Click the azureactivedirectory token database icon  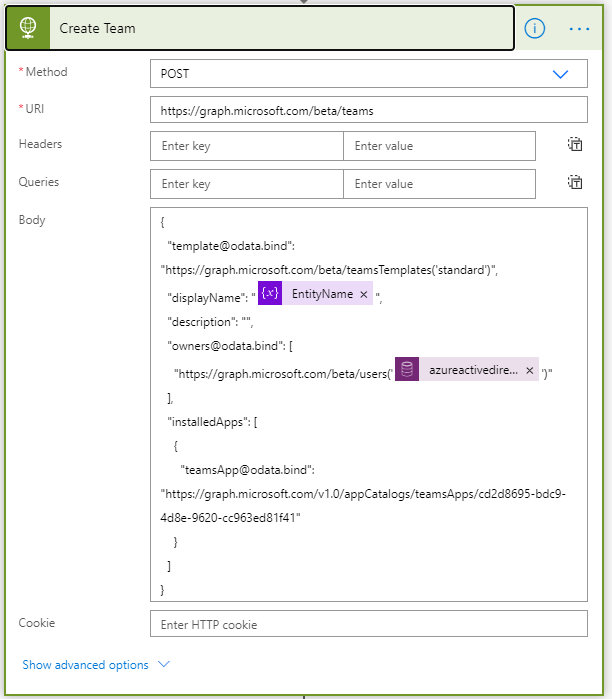coord(407,370)
